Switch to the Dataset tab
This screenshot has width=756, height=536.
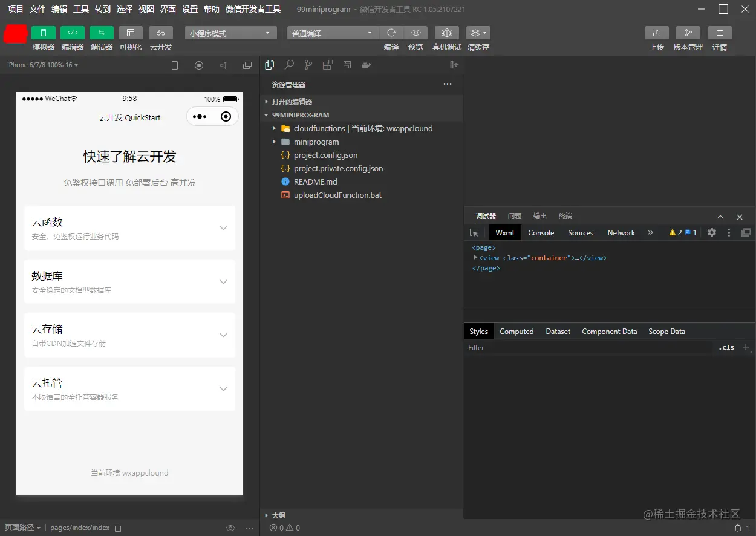[x=558, y=331]
